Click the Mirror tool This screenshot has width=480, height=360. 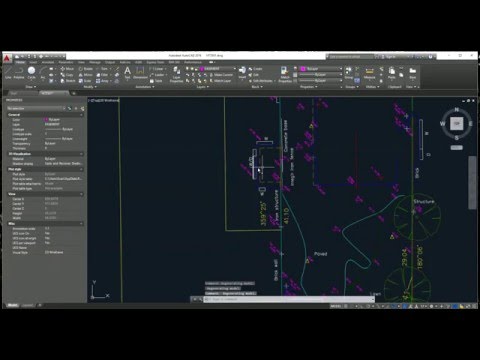point(85,75)
